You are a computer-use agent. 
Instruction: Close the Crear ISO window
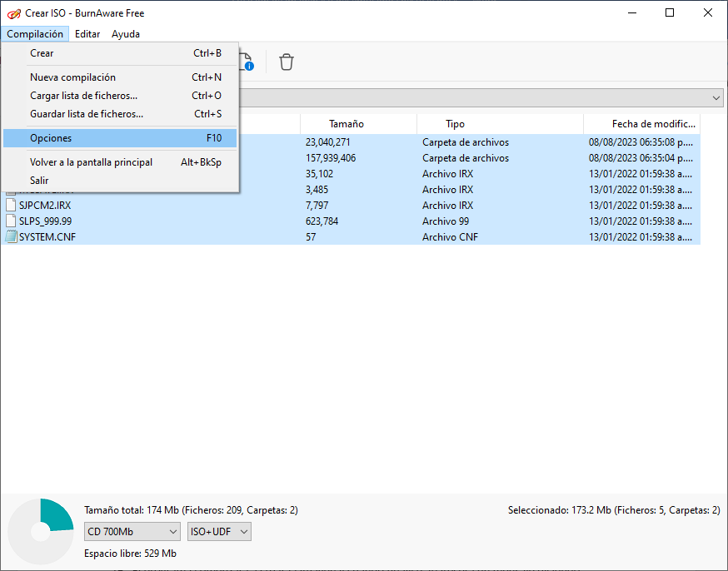(707, 12)
